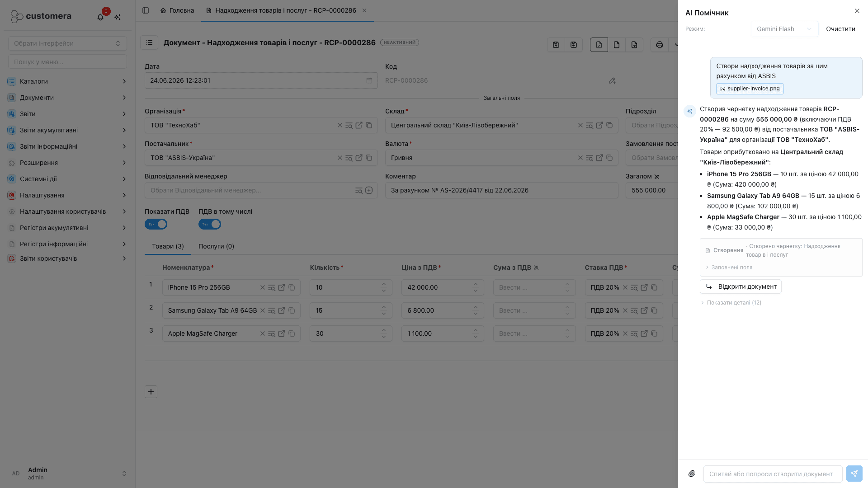868x488 pixels.
Task: Switch to the Послуги (0) tab
Action: click(216, 246)
